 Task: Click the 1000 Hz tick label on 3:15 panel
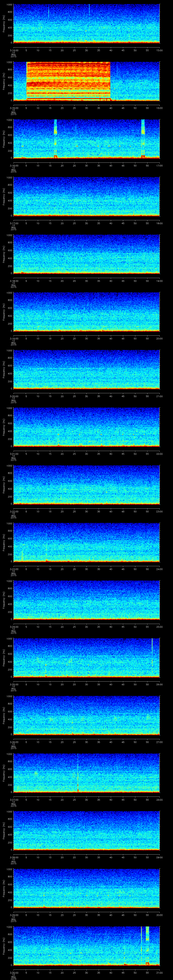[x=9, y=62]
